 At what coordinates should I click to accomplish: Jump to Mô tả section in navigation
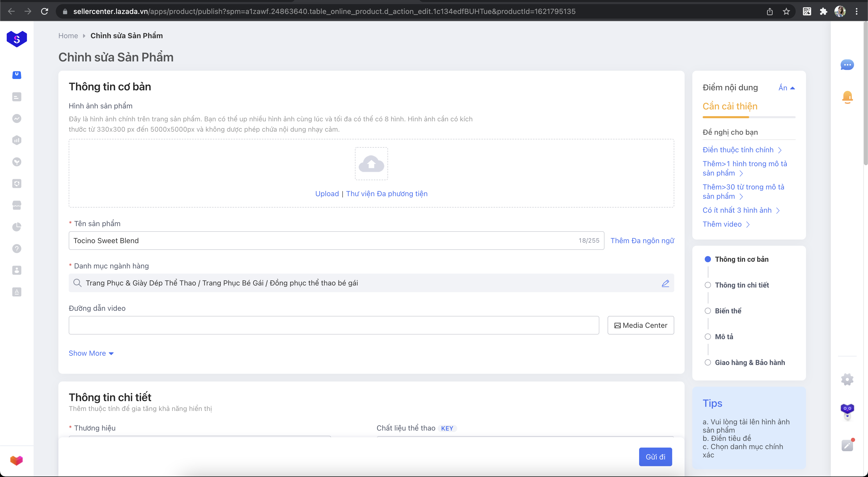(723, 337)
